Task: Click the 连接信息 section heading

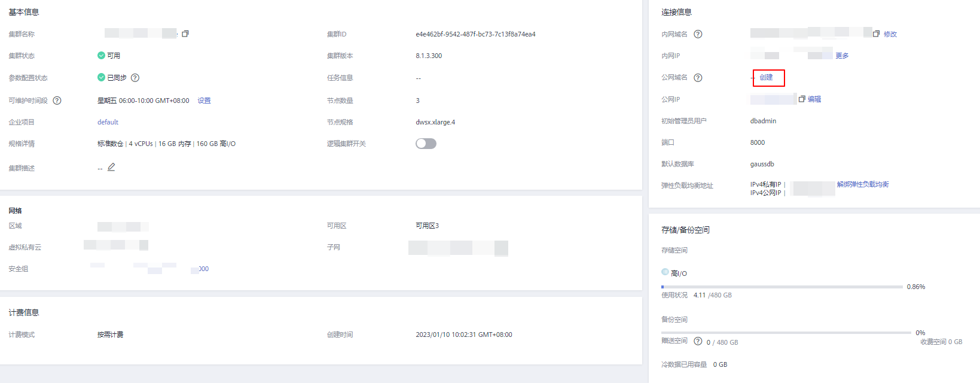Action: pos(677,12)
